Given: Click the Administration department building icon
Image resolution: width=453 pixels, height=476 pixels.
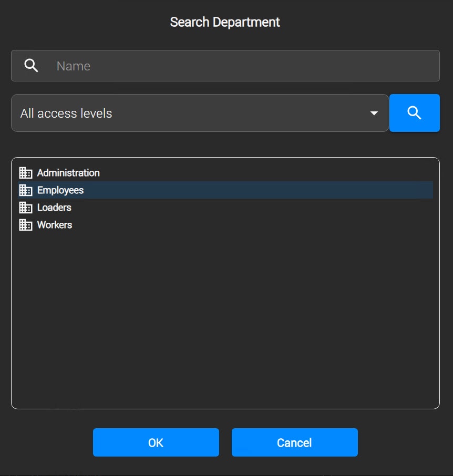Looking at the screenshot, I should [x=26, y=173].
